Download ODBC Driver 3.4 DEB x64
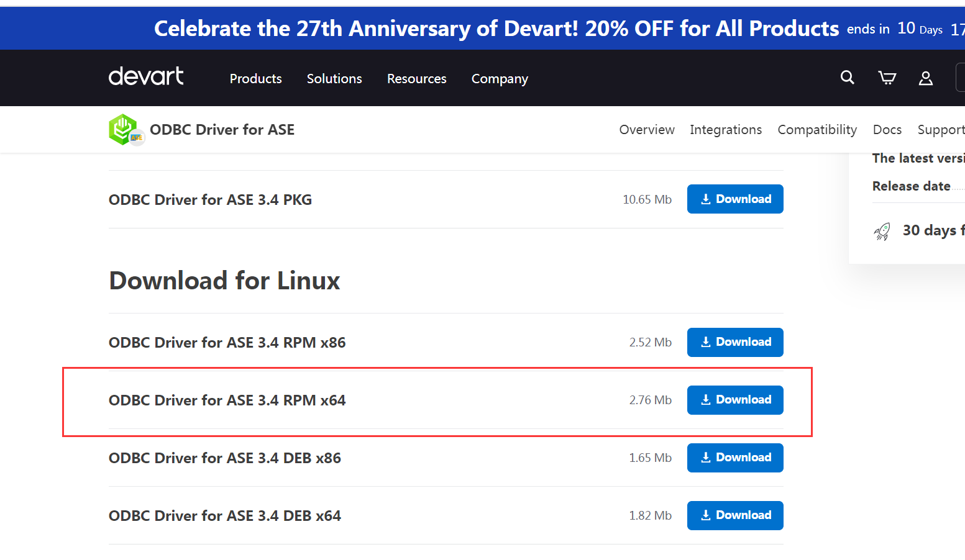Image resolution: width=965 pixels, height=560 pixels. coord(735,515)
